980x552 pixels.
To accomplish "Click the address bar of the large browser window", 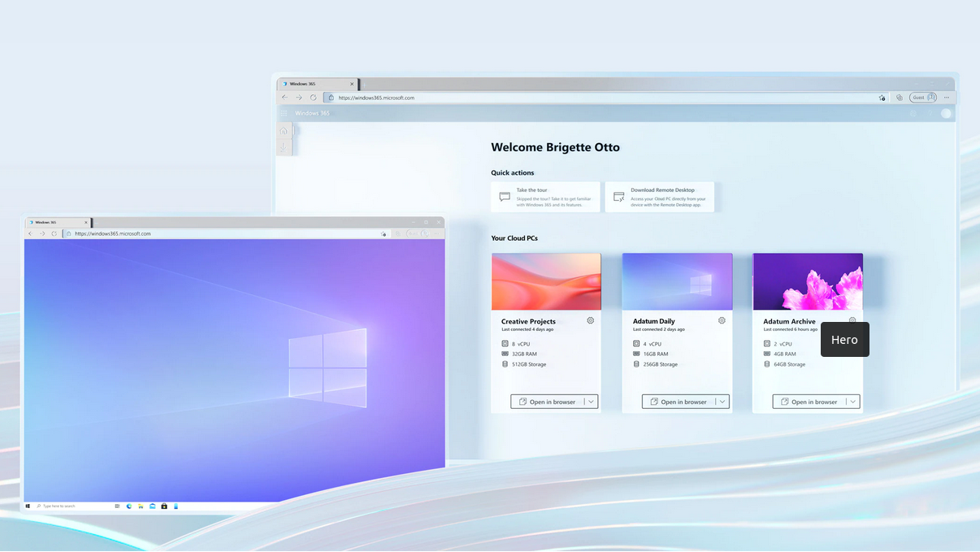I will pos(606,98).
